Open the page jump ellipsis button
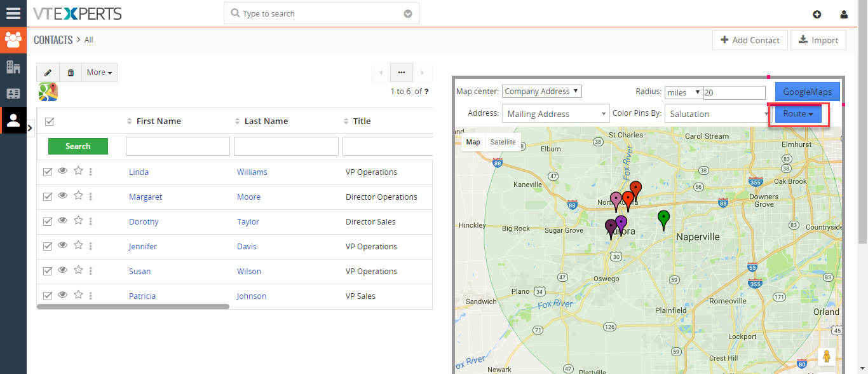Screen dimensions: 868x374 pos(402,73)
